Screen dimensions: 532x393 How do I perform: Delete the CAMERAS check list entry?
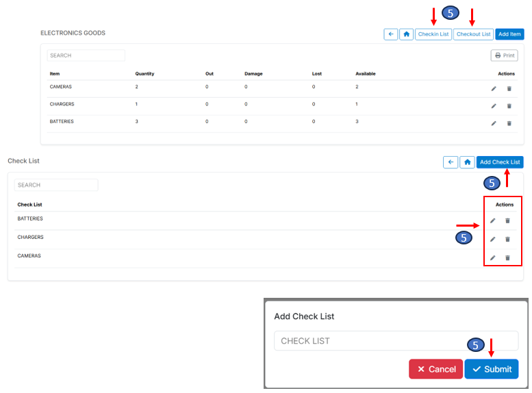tap(507, 257)
